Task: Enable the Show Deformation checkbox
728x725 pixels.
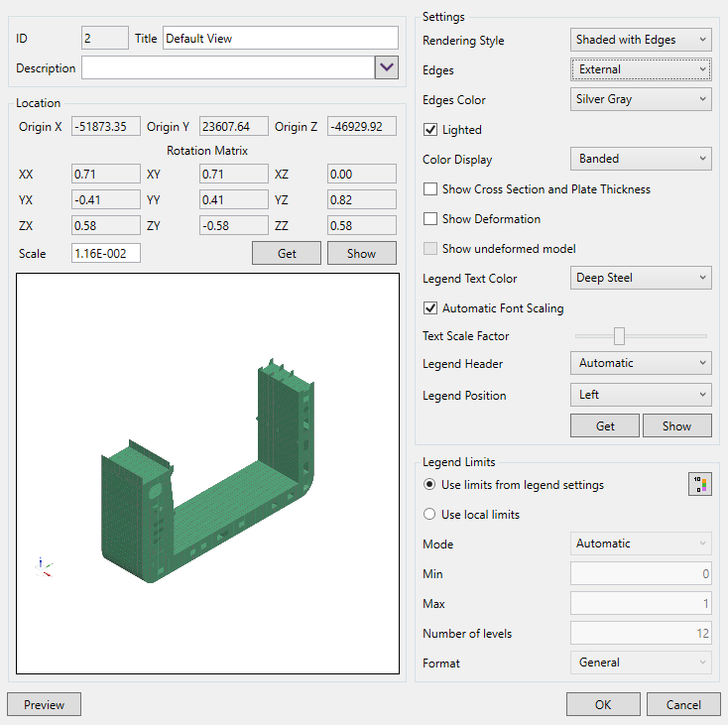Action: [x=430, y=218]
